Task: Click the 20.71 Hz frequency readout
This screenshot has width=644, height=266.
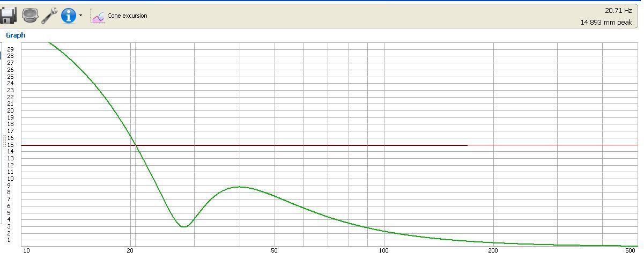Action: pos(618,10)
